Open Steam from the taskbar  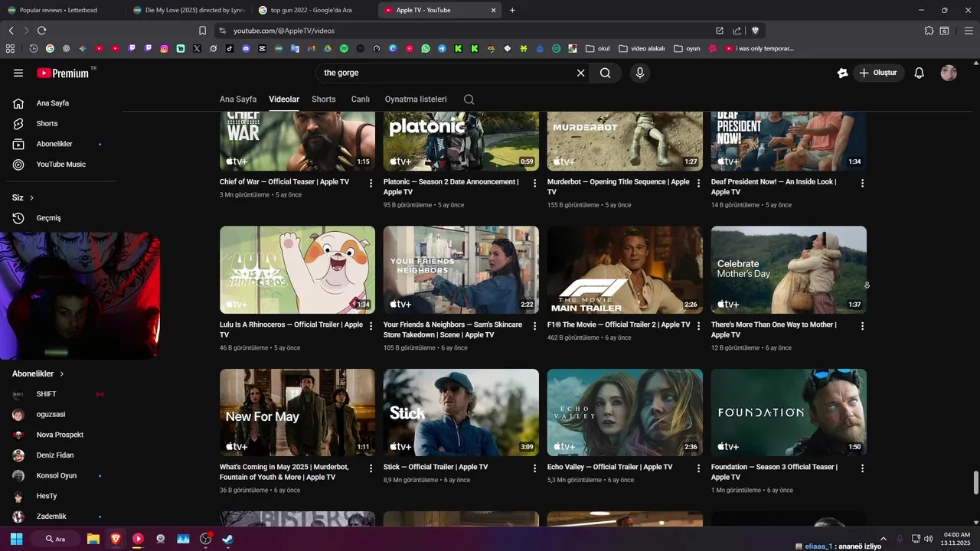[227, 539]
